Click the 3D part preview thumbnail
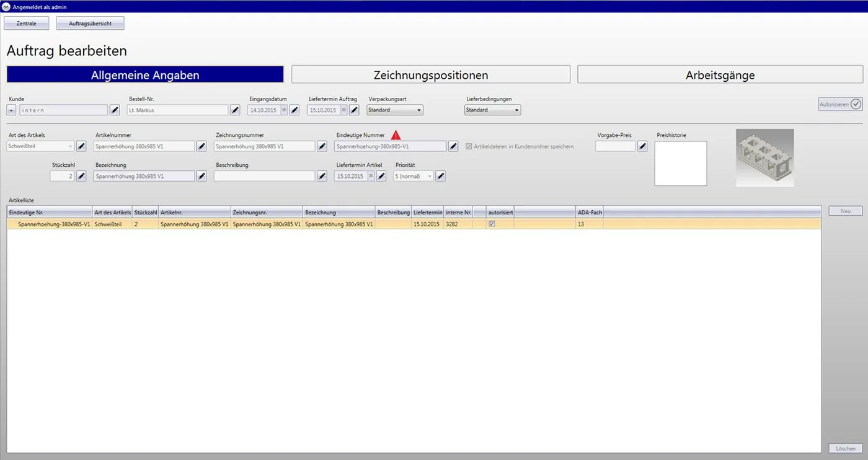Image resolution: width=868 pixels, height=460 pixels. 764,157
